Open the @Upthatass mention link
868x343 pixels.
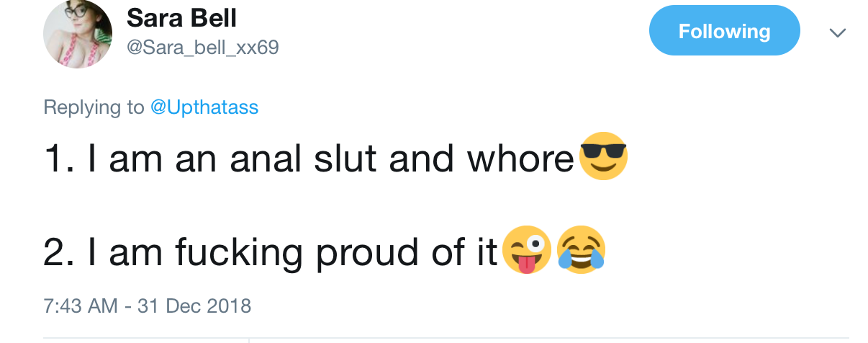pos(204,107)
